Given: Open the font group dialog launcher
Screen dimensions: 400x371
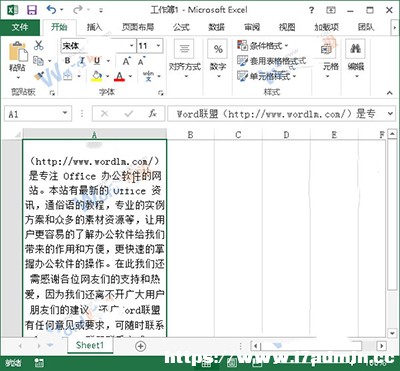Looking at the screenshot, I should click(x=160, y=93).
